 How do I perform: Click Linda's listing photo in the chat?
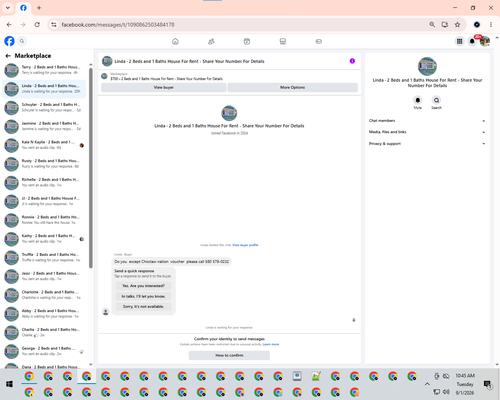click(229, 113)
